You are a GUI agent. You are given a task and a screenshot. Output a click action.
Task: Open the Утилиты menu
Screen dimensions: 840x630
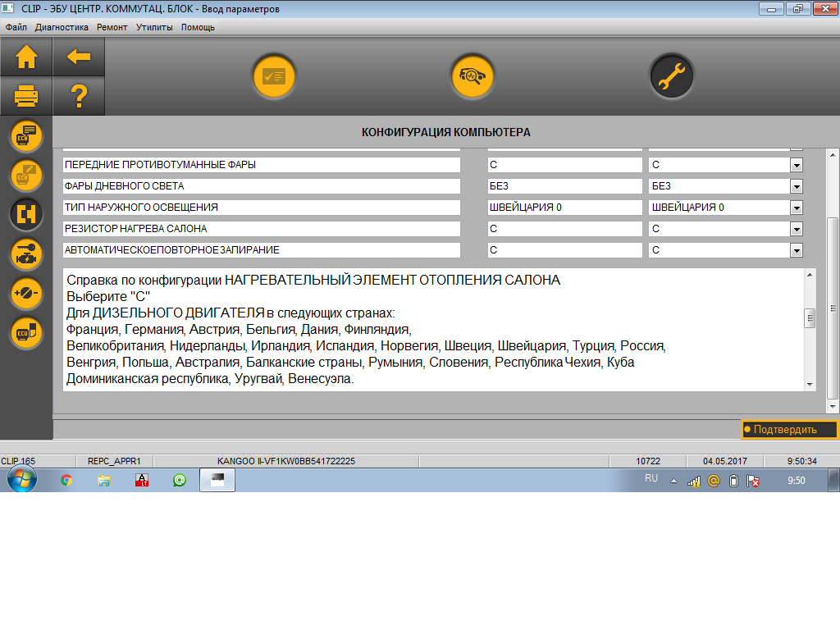tap(154, 27)
